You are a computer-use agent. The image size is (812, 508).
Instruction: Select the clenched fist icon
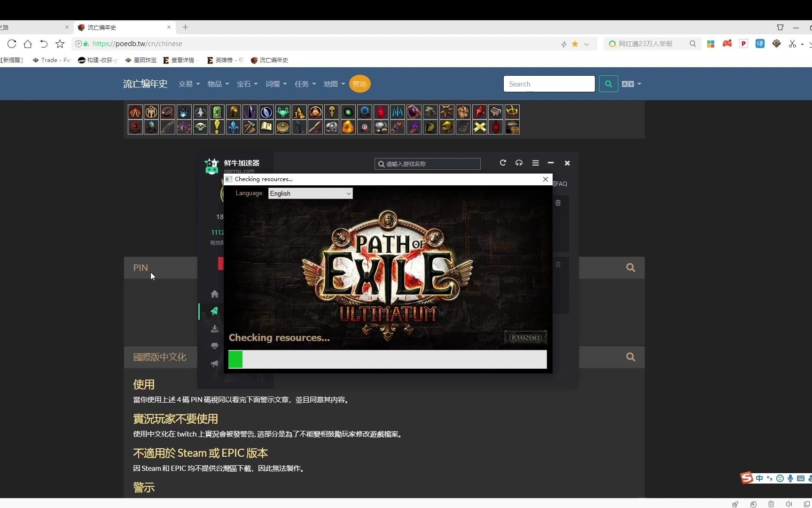463,112
